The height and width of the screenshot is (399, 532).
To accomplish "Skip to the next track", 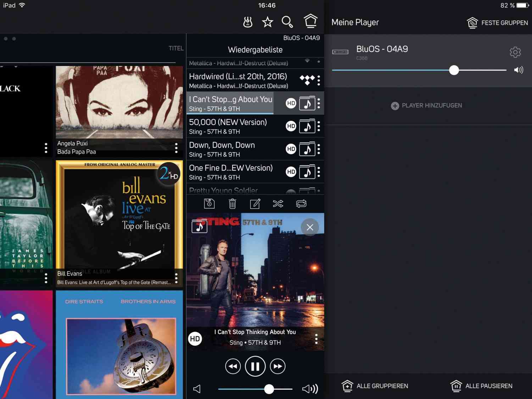I will (x=278, y=366).
